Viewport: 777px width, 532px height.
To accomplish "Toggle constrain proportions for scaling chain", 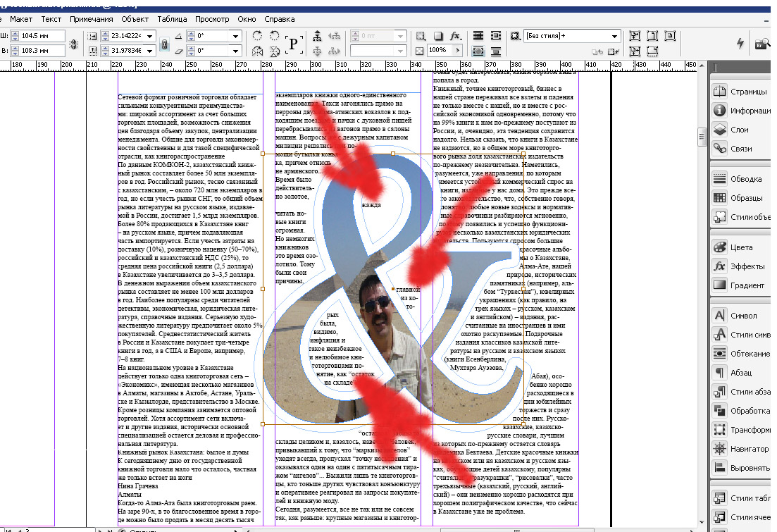I will tap(164, 44).
